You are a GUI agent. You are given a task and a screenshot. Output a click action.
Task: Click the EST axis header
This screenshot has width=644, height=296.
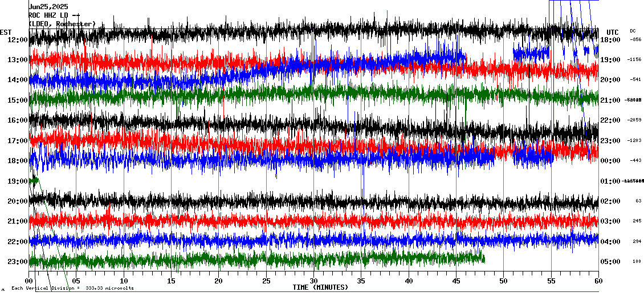coord(6,32)
